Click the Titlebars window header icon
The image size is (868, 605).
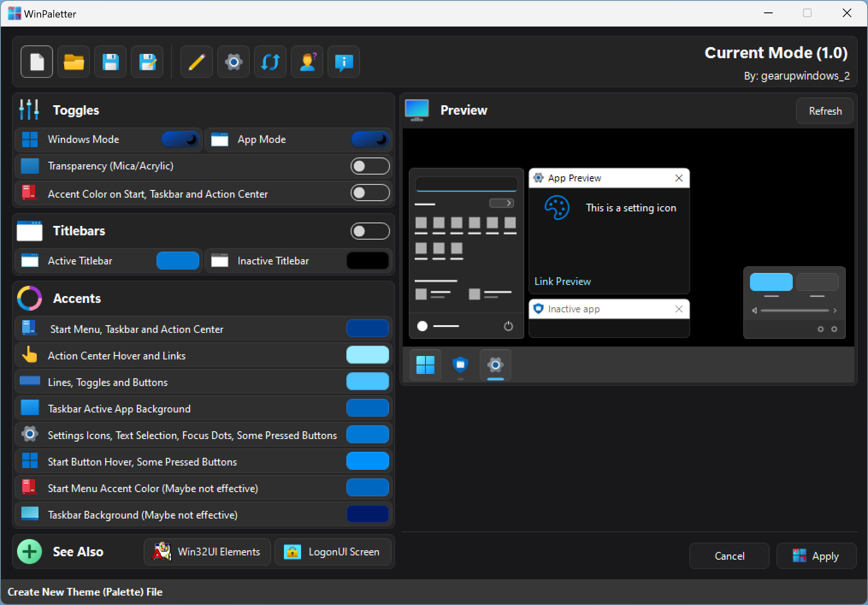[x=30, y=231]
